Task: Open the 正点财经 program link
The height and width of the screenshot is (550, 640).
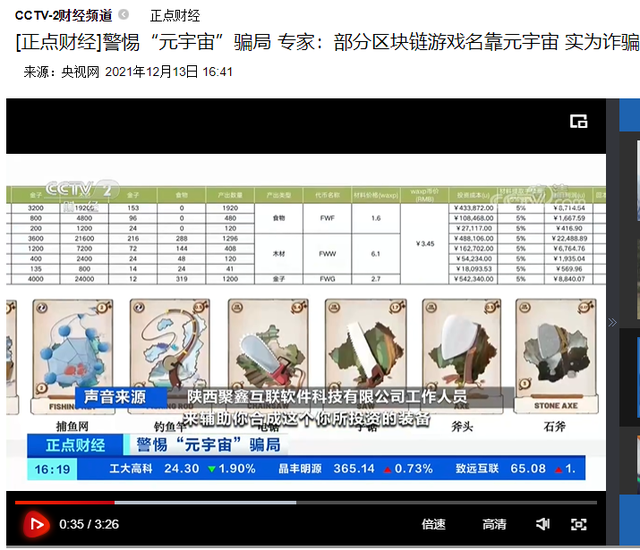Action: pos(174,15)
